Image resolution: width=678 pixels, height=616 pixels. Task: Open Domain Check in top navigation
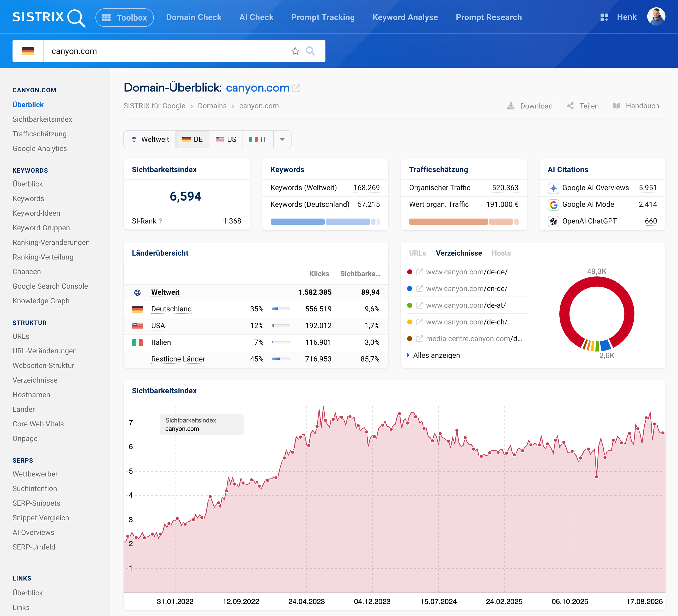tap(194, 17)
